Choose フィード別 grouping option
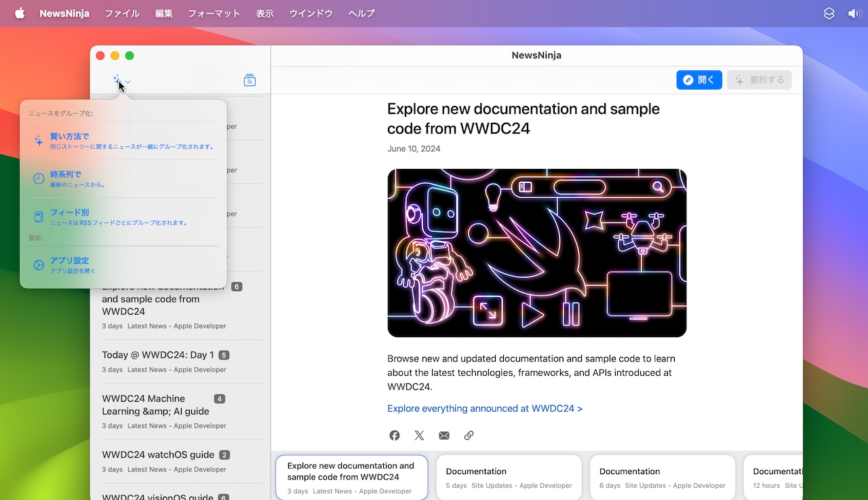The height and width of the screenshot is (500, 868). (x=123, y=217)
